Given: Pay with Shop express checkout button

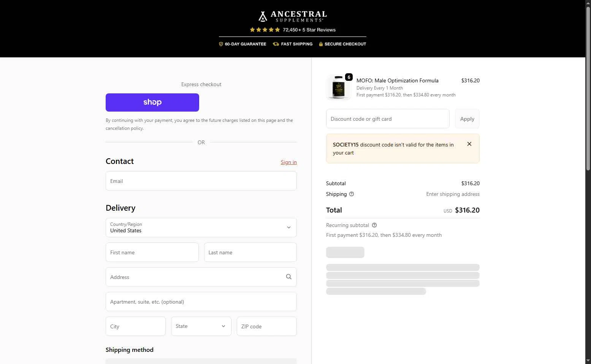Looking at the screenshot, I should [x=152, y=102].
